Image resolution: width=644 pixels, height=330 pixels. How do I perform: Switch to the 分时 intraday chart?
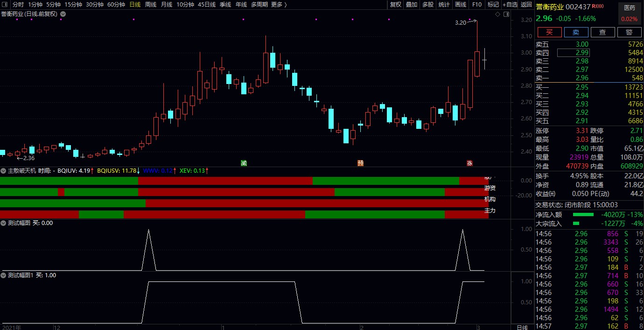[x=18, y=5]
